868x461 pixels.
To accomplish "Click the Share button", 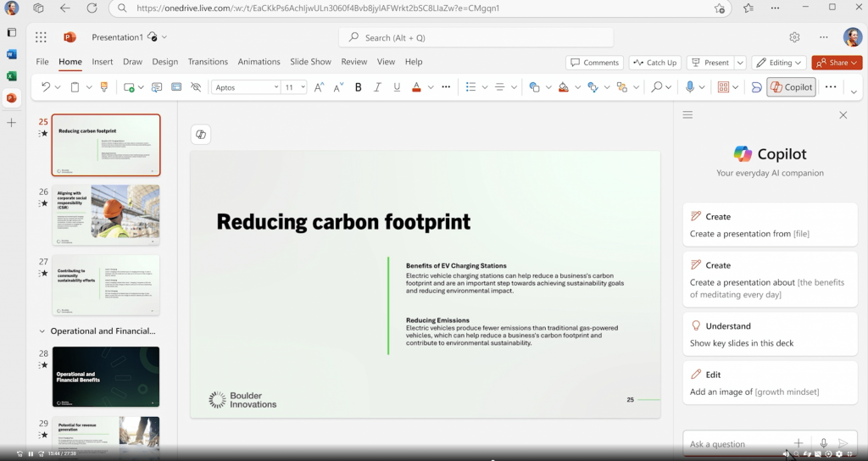I will coord(837,63).
